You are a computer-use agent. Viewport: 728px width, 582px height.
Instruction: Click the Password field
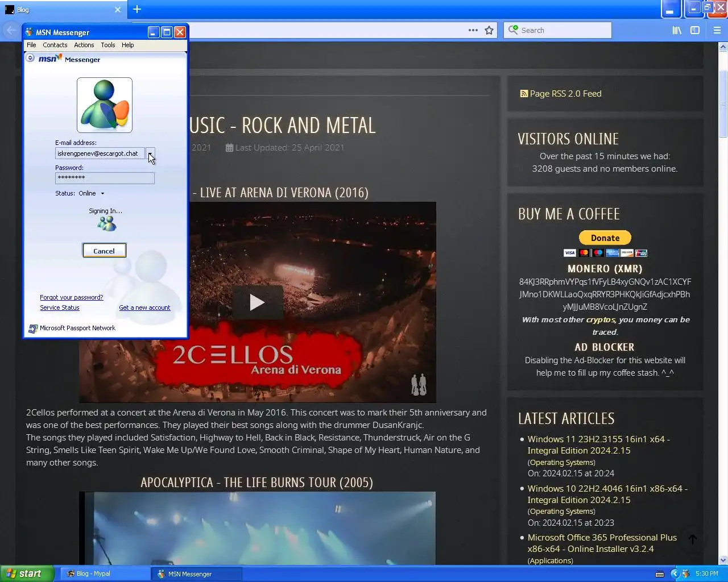click(105, 178)
